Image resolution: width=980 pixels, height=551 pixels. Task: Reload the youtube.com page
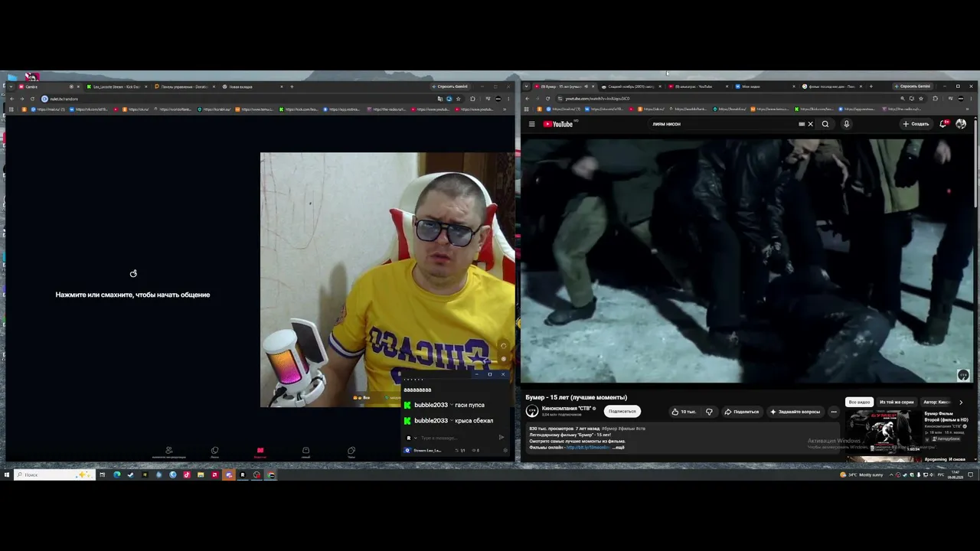(x=550, y=99)
